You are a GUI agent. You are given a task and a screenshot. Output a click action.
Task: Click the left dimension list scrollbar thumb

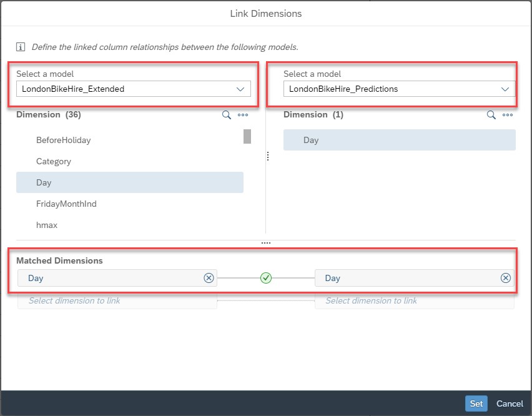point(247,136)
